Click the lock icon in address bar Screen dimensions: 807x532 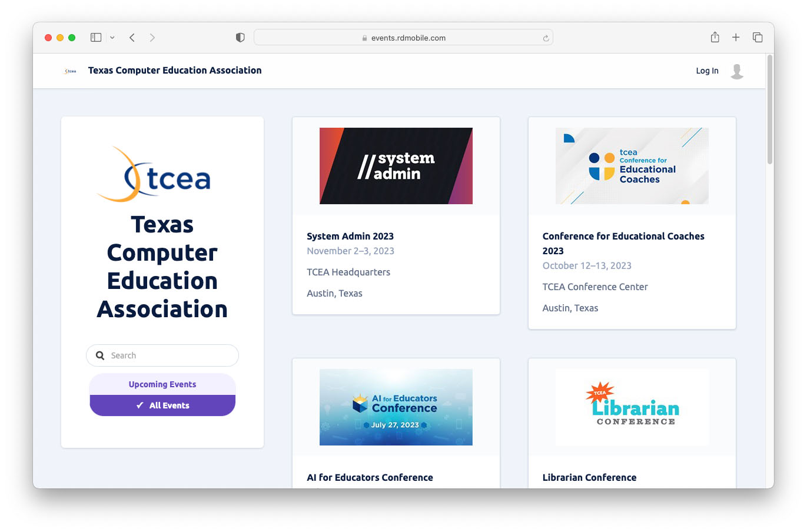point(365,38)
